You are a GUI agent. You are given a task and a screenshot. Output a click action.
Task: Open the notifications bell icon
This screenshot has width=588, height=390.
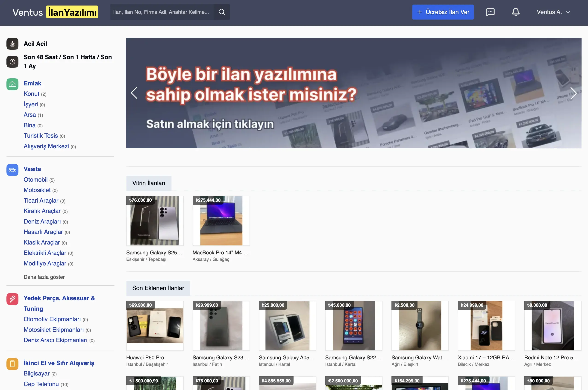pyautogui.click(x=516, y=12)
